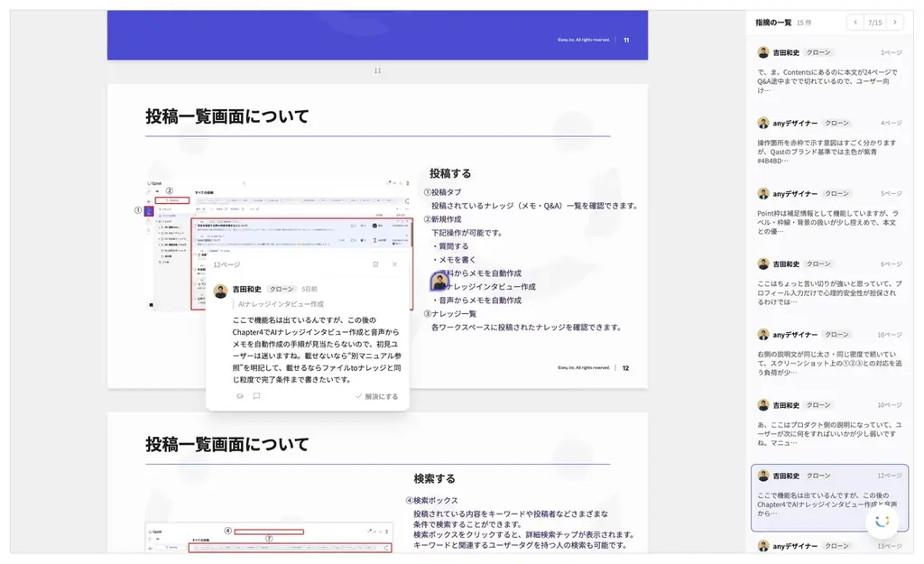Click the ④検索ボックス item on slide 13

tap(432, 500)
